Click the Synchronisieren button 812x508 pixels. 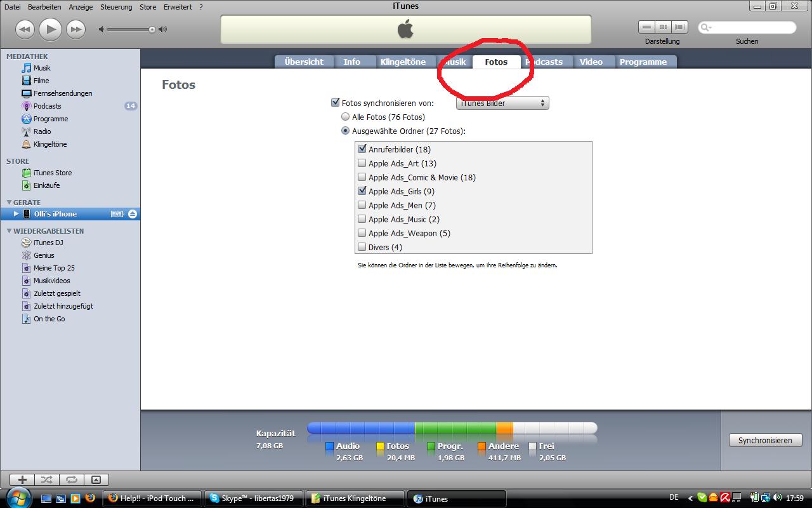765,440
